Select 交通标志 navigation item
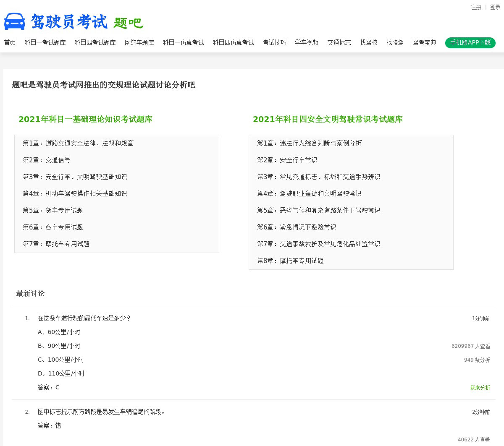This screenshot has width=504, height=446. pos(339,43)
